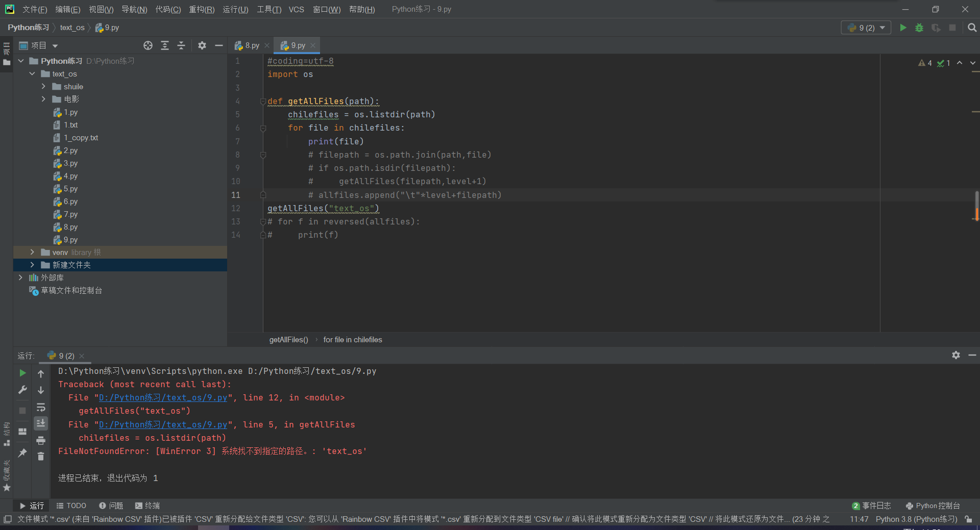Open the 重构(R) menu
The width and height of the screenshot is (980, 530).
point(202,9)
